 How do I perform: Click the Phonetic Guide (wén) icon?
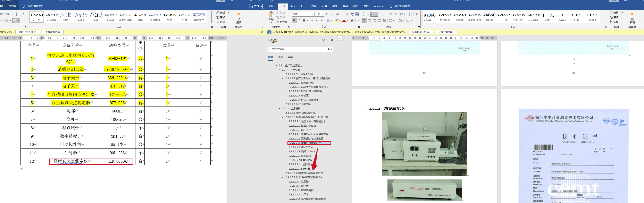tap(352, 14)
